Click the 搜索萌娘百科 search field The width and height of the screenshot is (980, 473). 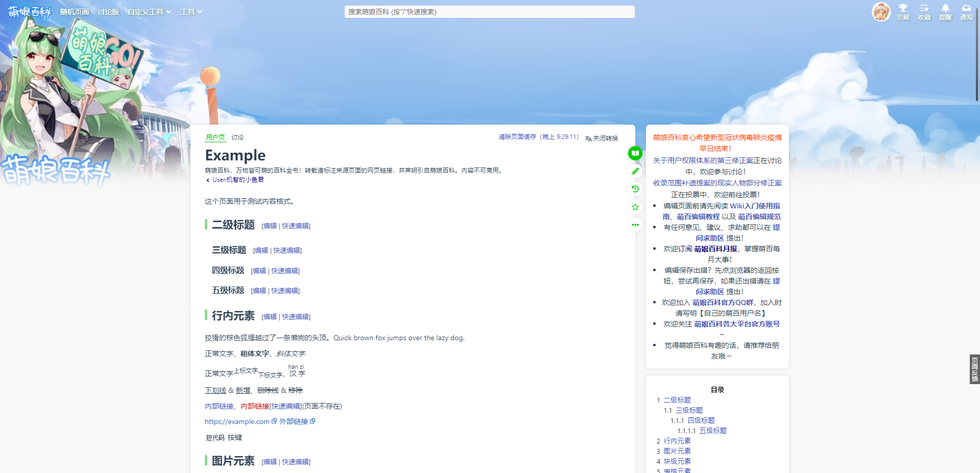click(489, 12)
